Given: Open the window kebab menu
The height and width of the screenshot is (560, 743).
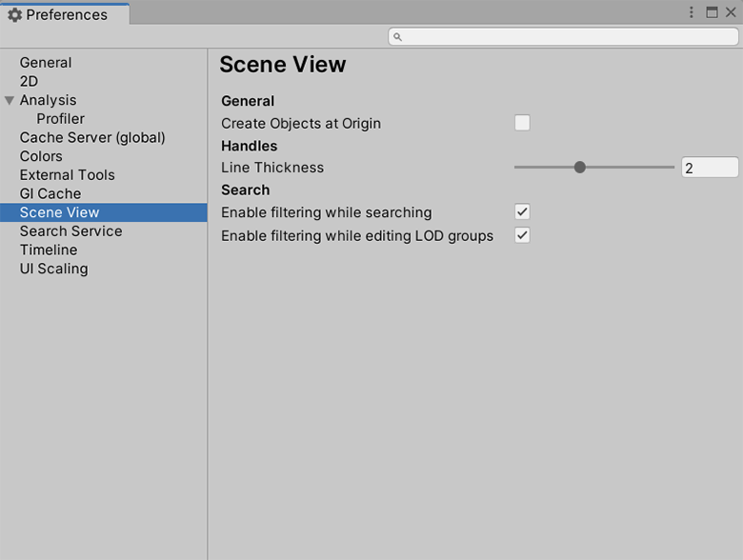Looking at the screenshot, I should [x=693, y=12].
